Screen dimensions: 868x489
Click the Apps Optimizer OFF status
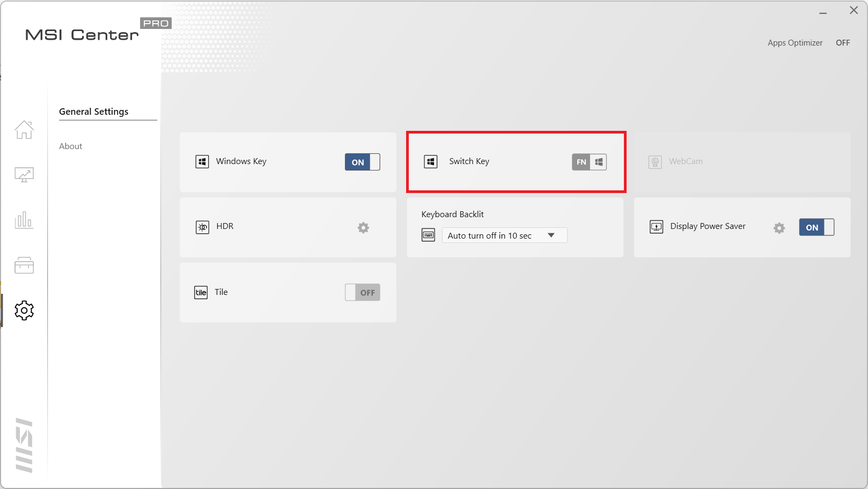click(842, 43)
